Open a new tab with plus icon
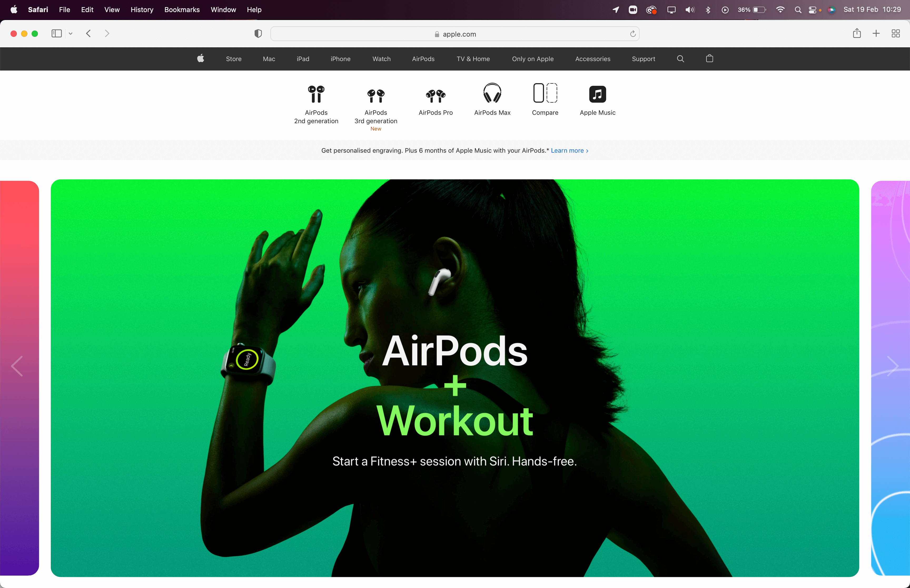Viewport: 910px width, 588px height. (876, 34)
